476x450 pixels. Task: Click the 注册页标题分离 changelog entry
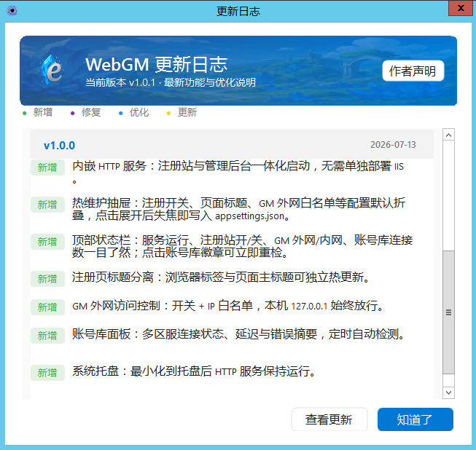pyautogui.click(x=221, y=277)
